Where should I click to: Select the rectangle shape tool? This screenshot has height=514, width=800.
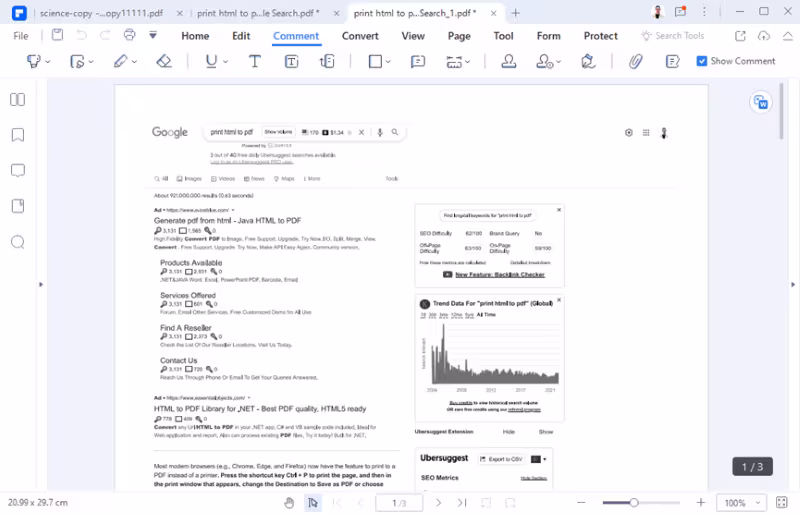pos(376,61)
